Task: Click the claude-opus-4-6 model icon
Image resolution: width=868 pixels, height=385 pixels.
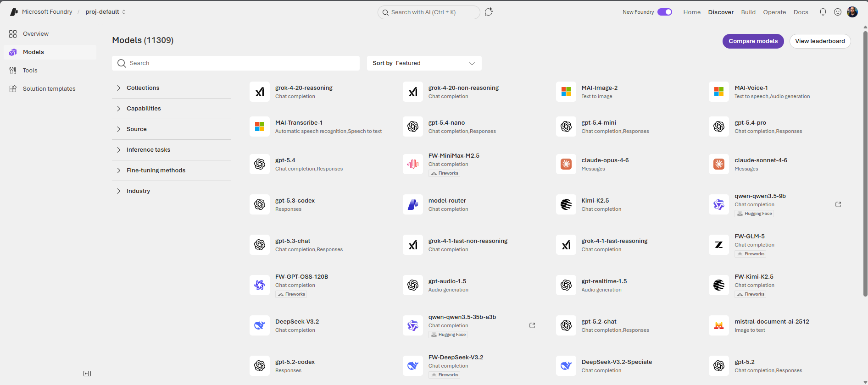Action: (x=566, y=164)
